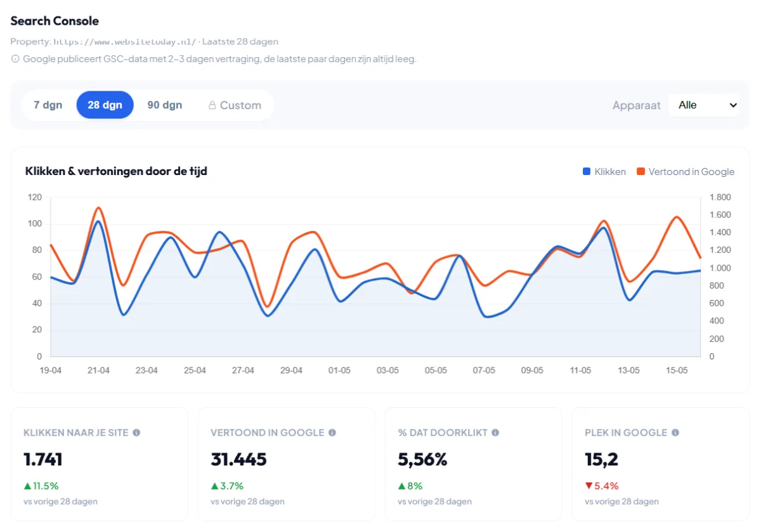Open info icon next to % dat doorklikt
This screenshot has width=761, height=532.
495,432
